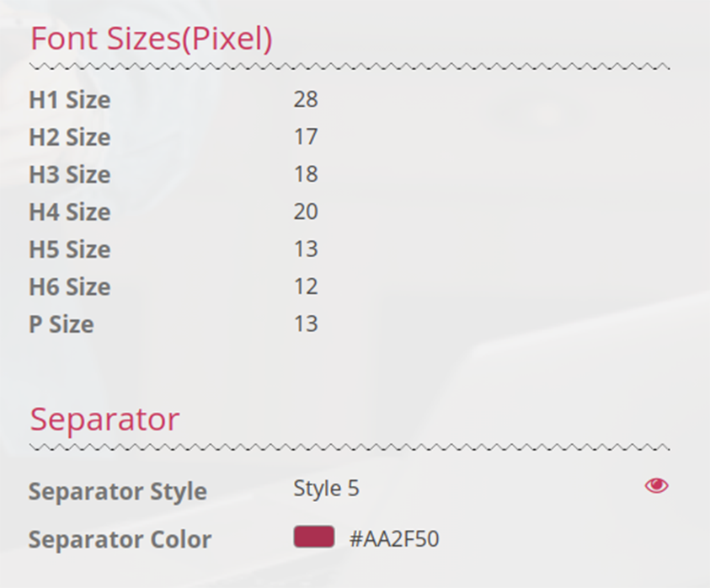This screenshot has height=588, width=710.
Task: Open the Separator Style value Style 5
Action: click(x=326, y=489)
